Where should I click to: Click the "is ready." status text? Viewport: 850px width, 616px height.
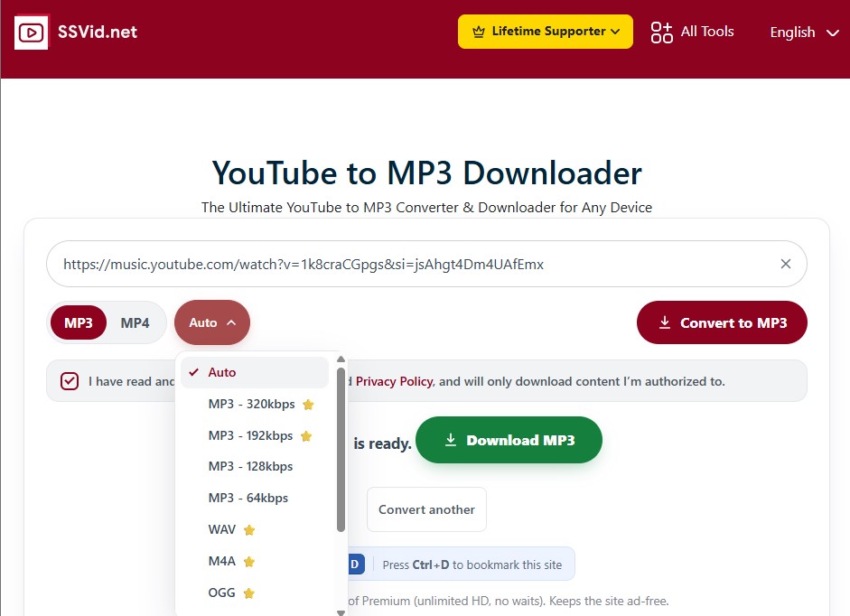[382, 443]
